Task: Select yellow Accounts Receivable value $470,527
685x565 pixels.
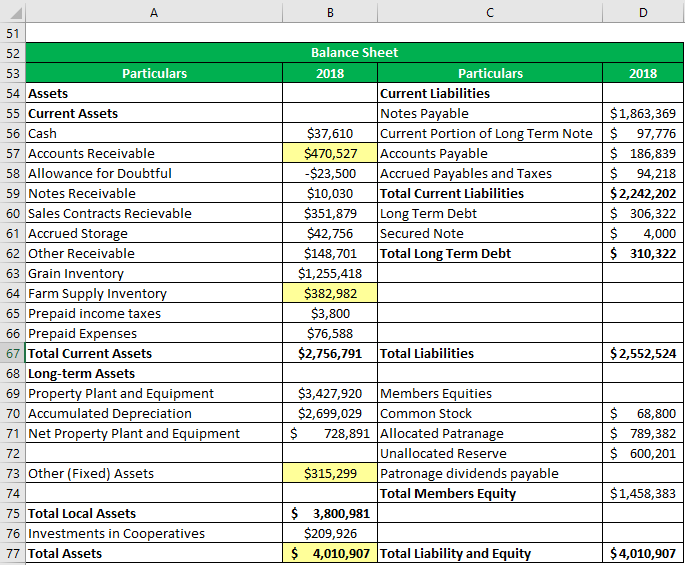Action: (x=330, y=153)
